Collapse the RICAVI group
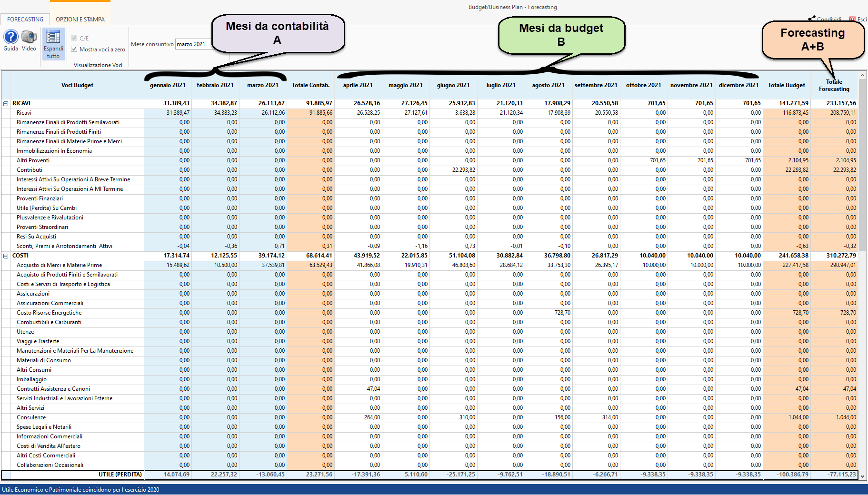 coord(6,103)
